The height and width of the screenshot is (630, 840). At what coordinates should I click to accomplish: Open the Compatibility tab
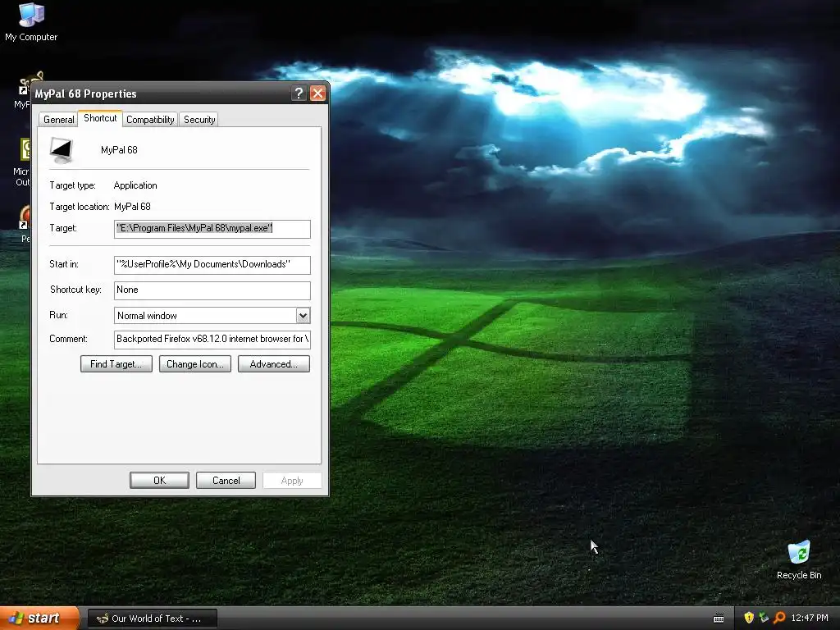click(150, 120)
